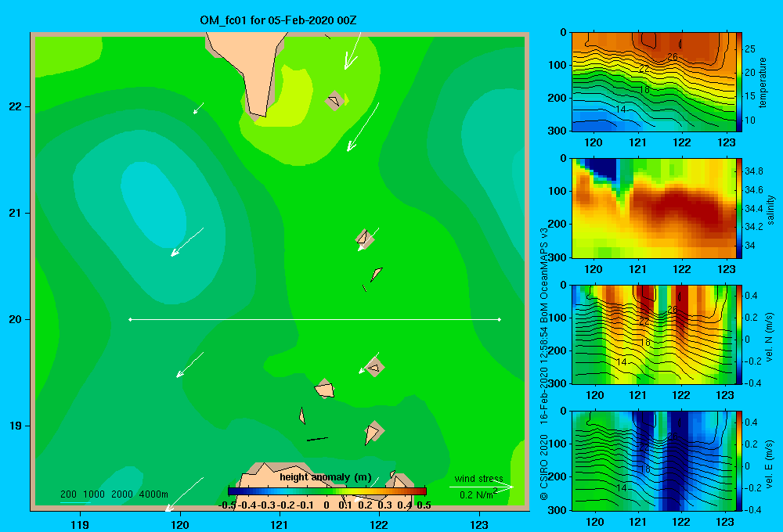Click the vel. N color scale bar
The height and width of the screenshot is (532, 783).
[739, 334]
